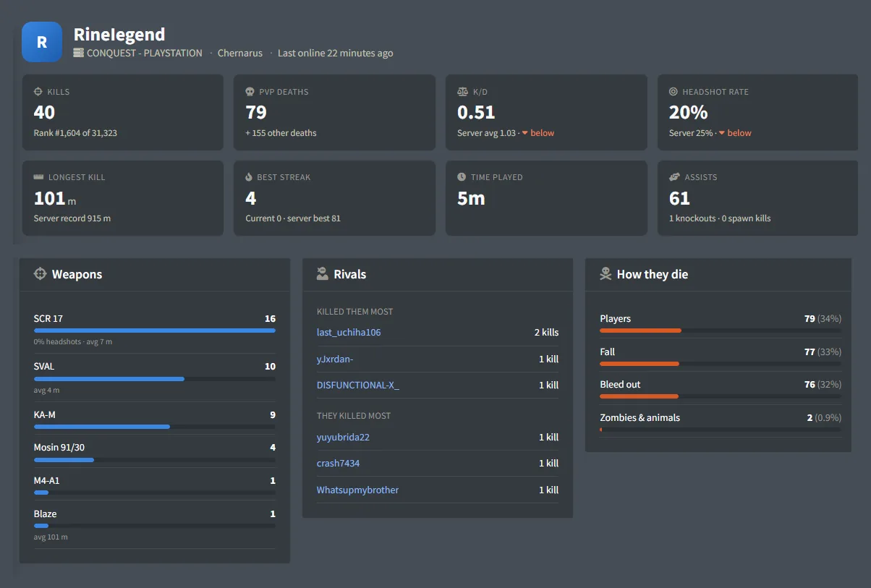The width and height of the screenshot is (871, 588).
Task: Click '79 (34%)' in Players row
Action: click(x=823, y=318)
